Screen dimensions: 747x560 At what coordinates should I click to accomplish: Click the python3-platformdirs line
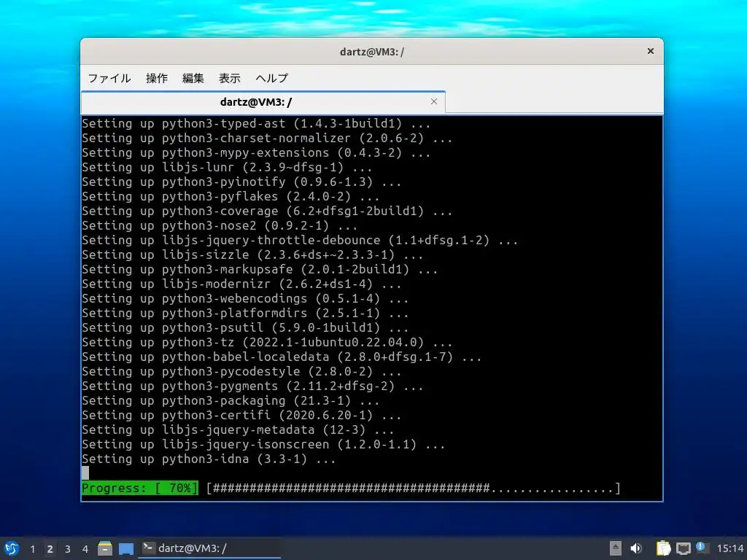(x=245, y=314)
